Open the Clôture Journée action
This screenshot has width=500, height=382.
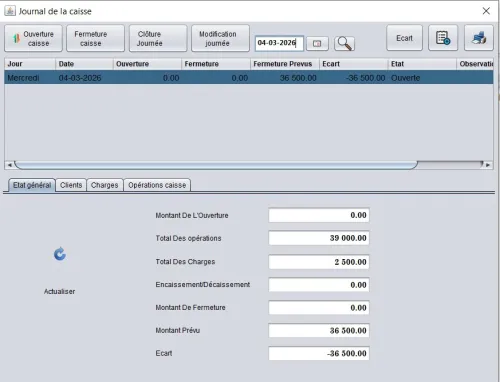(x=158, y=38)
